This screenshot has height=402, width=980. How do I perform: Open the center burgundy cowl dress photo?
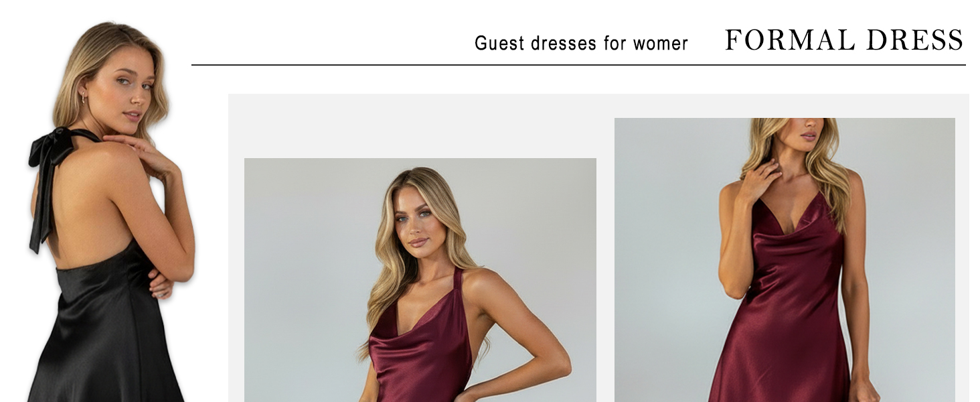pos(420,280)
